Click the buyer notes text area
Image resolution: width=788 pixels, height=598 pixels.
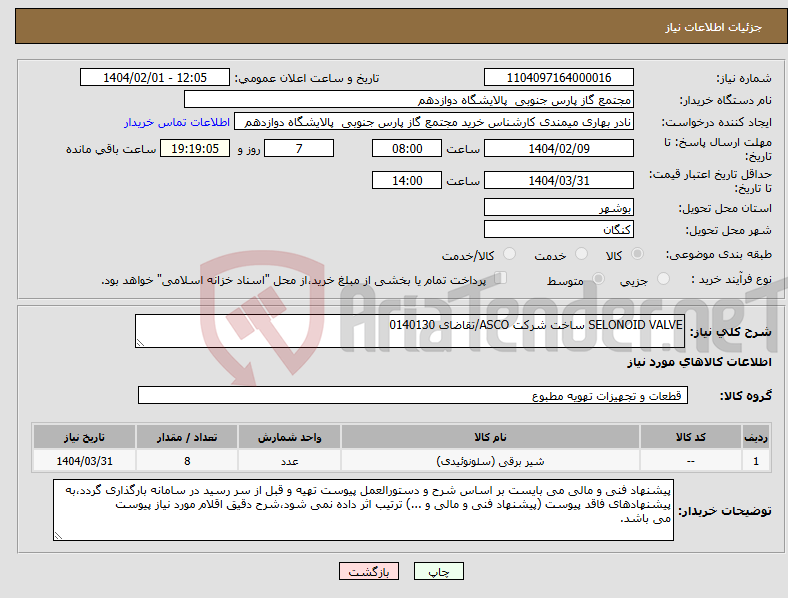363,510
